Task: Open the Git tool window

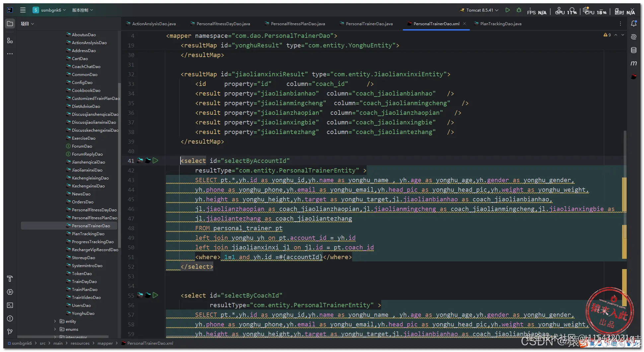Action: [10, 332]
